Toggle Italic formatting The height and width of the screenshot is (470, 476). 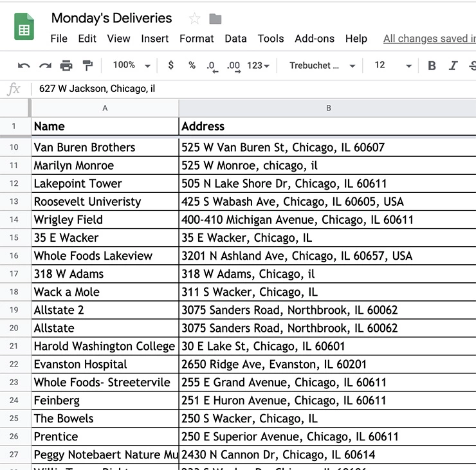(x=453, y=66)
